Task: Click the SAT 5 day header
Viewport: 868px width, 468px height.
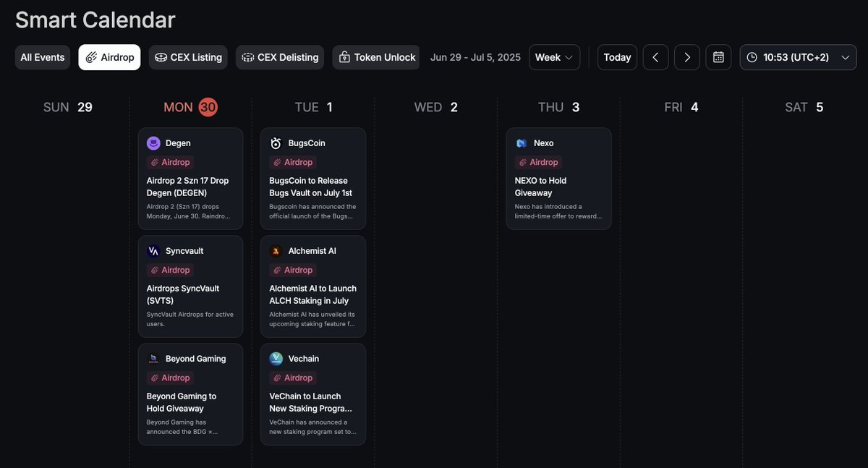Action: pyautogui.click(x=804, y=107)
